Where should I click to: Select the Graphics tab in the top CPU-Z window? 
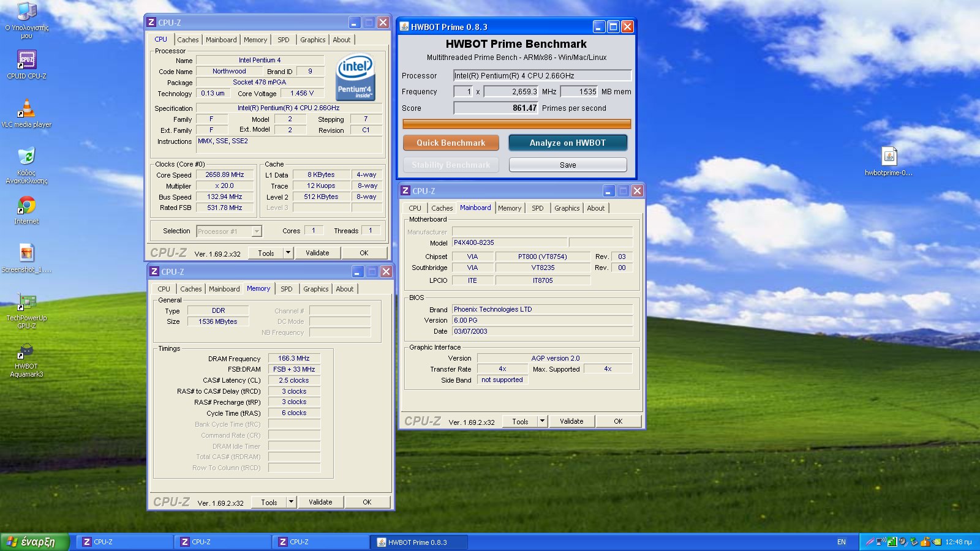click(313, 40)
